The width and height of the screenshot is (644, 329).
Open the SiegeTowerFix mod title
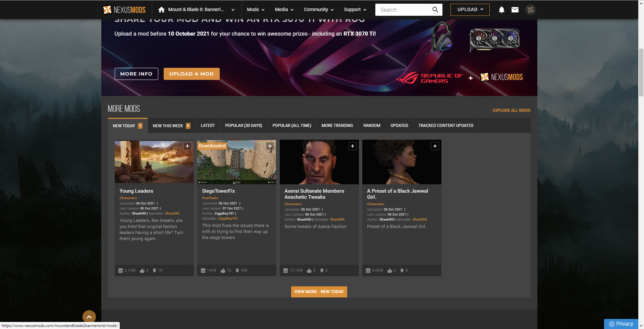pos(218,191)
